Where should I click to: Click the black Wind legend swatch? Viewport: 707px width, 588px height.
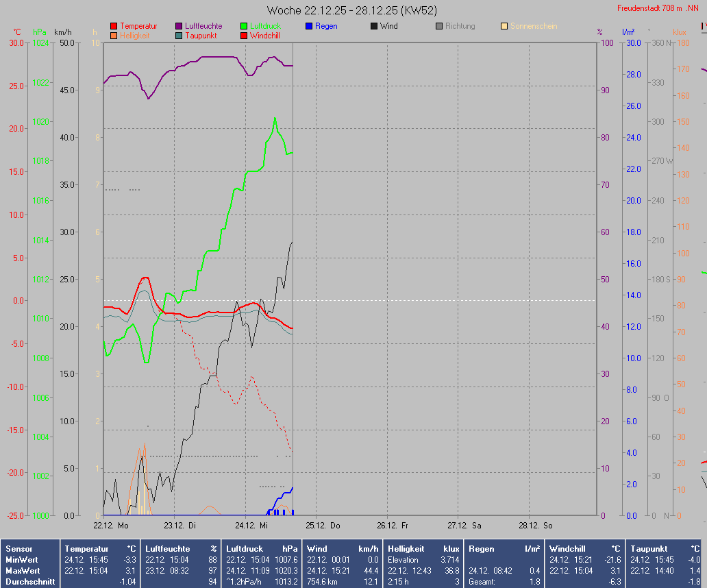374,27
